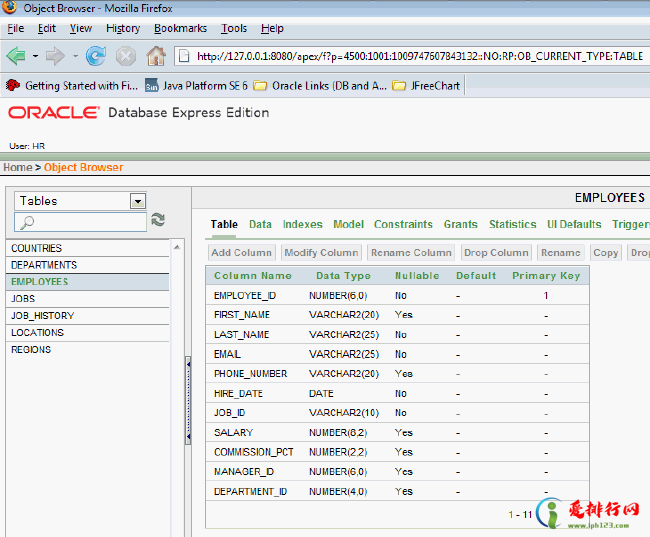Viewport: 650px width, 537px height.
Task: Open the Bookmarks menu
Action: tap(180, 29)
